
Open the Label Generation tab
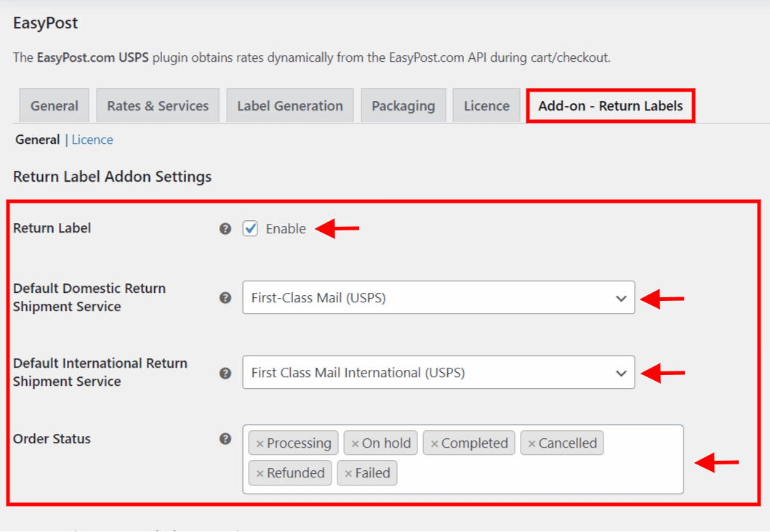(x=290, y=106)
